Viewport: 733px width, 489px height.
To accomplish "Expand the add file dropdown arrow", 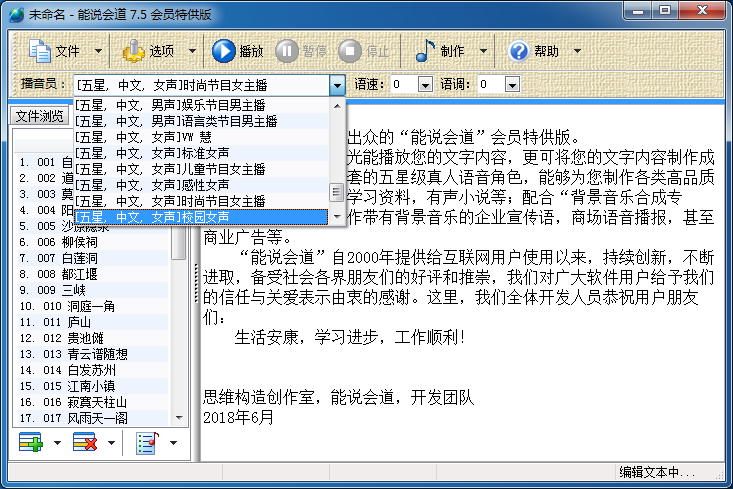I will coord(57,442).
